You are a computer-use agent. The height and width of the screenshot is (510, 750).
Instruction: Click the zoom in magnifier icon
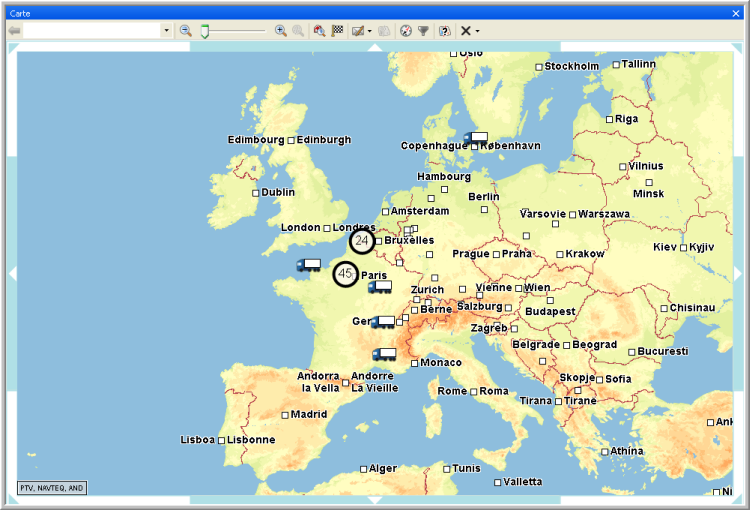tap(281, 31)
